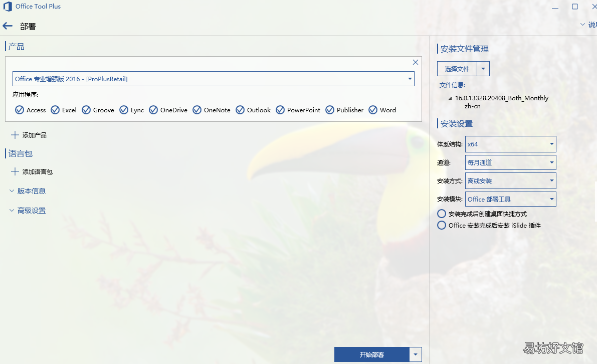Open the arrow next to 选择文件
This screenshot has width=597, height=364.
click(483, 69)
